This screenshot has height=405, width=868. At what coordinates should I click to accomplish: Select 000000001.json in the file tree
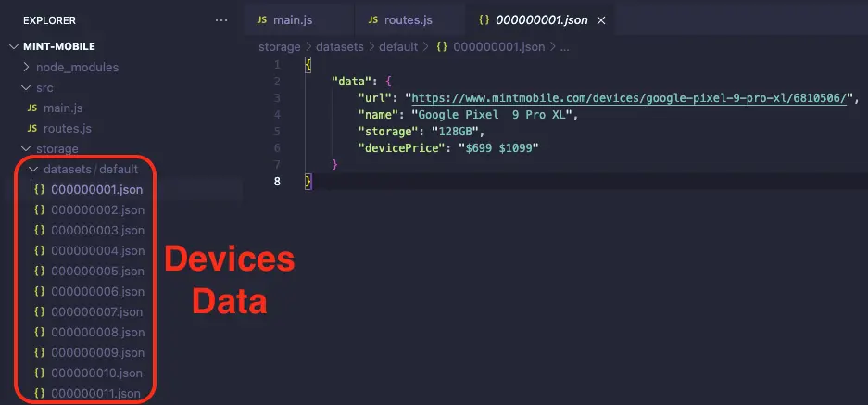[97, 189]
